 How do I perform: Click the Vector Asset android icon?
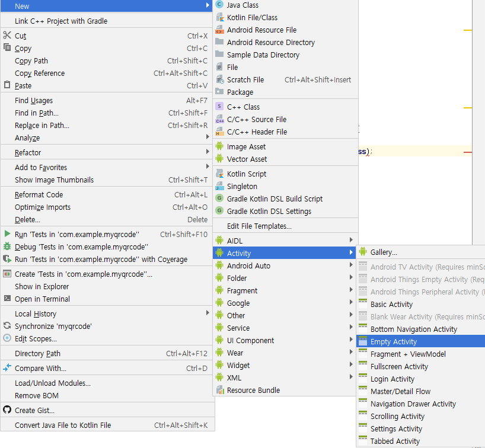coord(219,159)
